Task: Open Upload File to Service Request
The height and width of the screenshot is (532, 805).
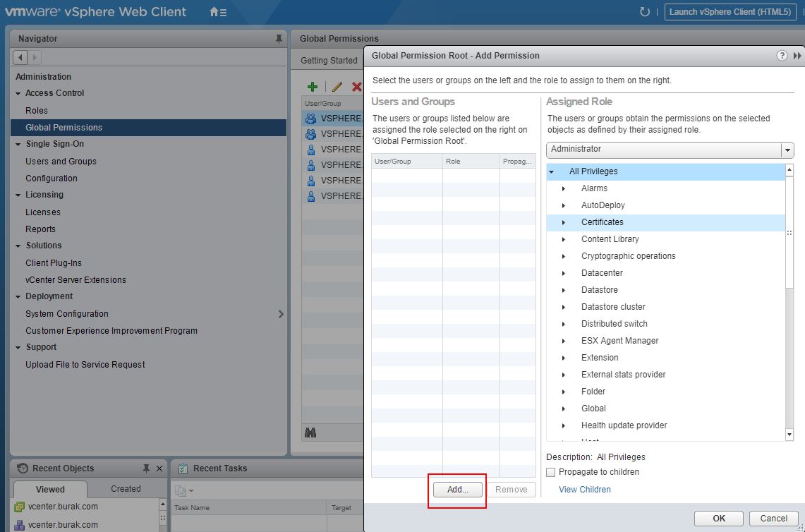Action: (85, 365)
